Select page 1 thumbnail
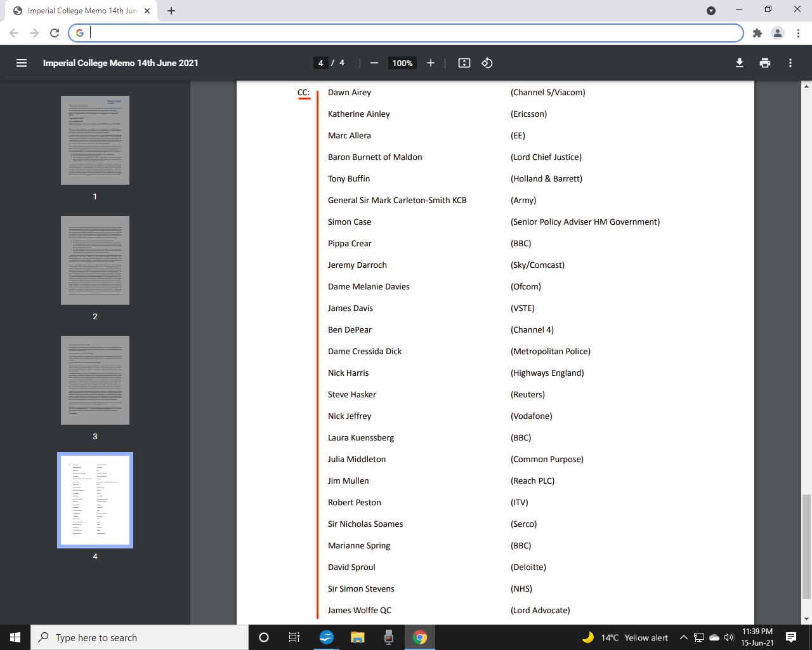 95,140
